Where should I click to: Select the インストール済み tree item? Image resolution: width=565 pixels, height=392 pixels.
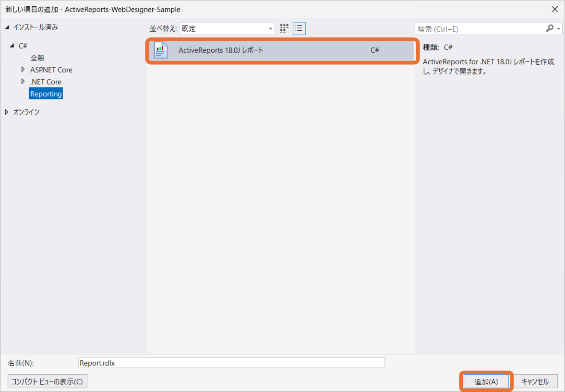click(x=36, y=27)
